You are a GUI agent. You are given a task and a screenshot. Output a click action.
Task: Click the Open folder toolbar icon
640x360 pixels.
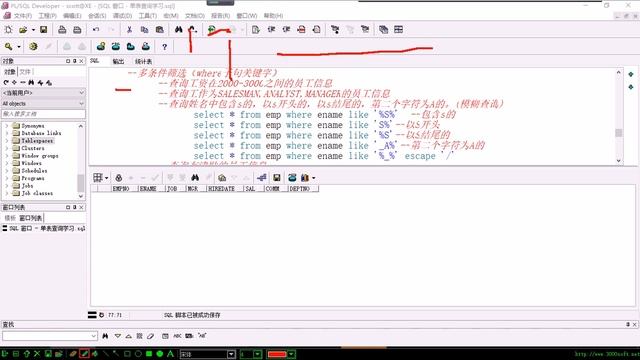pos(23,30)
